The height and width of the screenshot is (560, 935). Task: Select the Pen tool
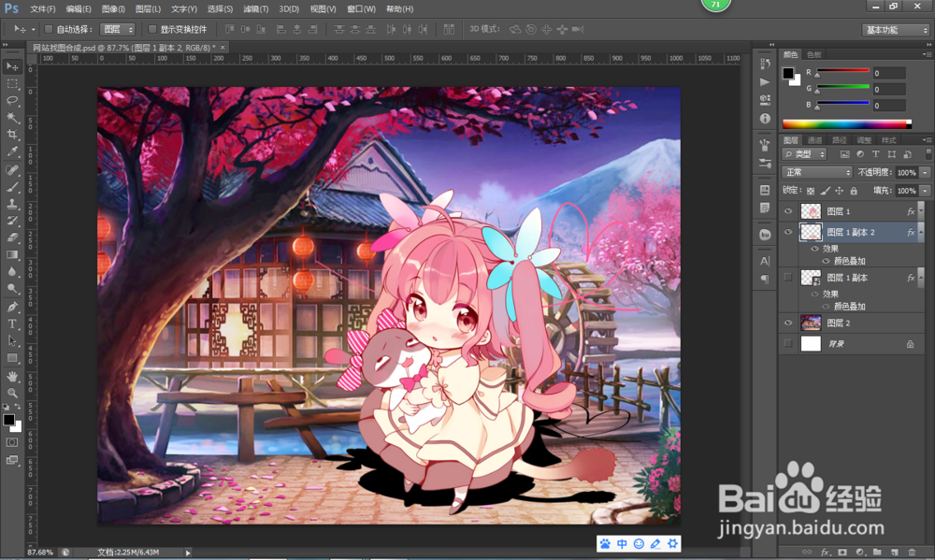click(12, 307)
